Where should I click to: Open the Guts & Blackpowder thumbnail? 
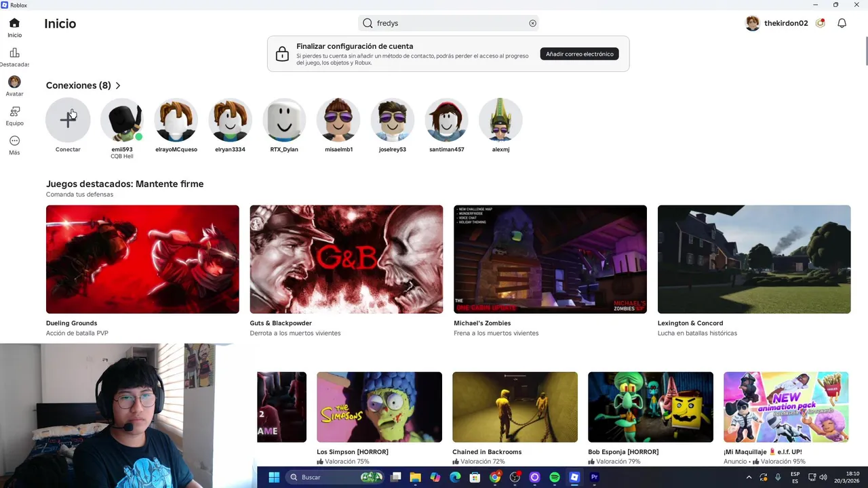tap(346, 259)
